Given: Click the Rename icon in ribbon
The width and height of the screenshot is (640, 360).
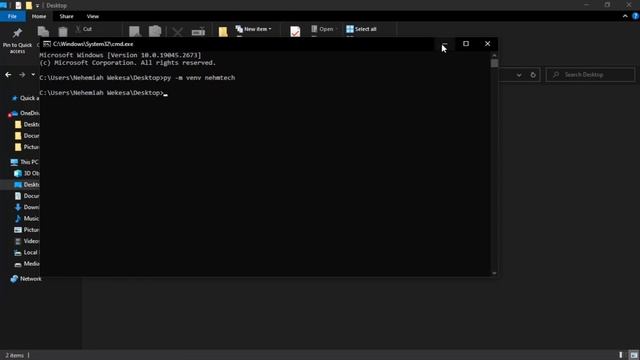Looking at the screenshot, I should click(198, 31).
